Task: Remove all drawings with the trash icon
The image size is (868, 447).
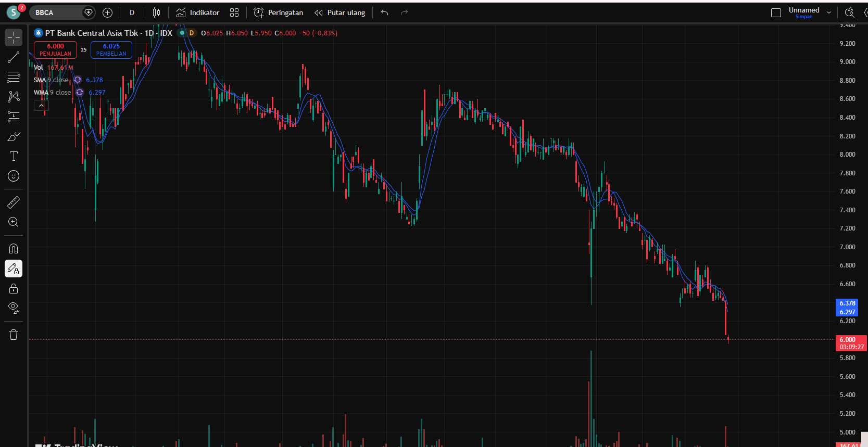Action: 14,335
